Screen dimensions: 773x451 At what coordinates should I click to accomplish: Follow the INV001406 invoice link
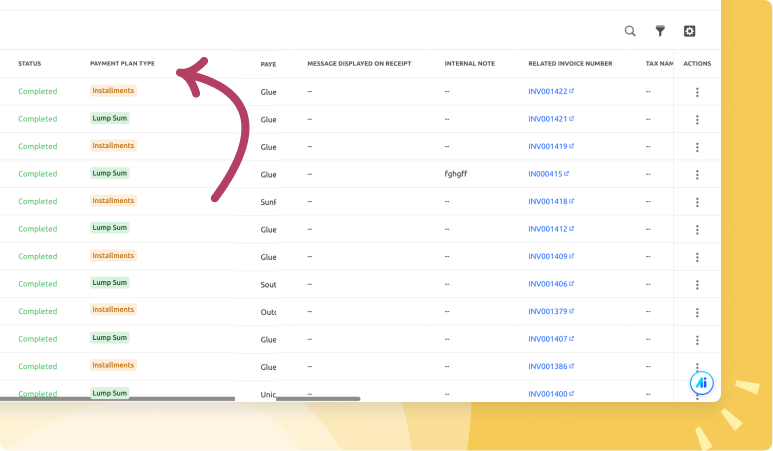(548, 284)
